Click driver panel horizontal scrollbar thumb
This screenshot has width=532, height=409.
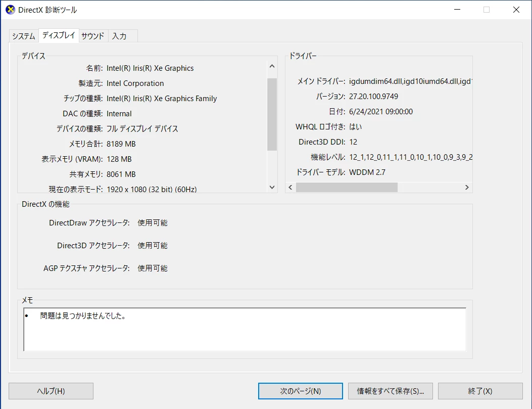(x=347, y=188)
